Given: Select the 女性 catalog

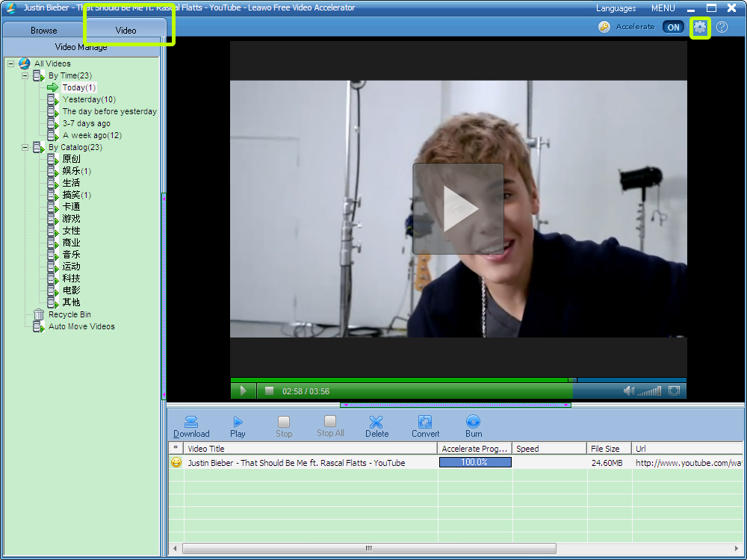Looking at the screenshot, I should [x=72, y=231].
